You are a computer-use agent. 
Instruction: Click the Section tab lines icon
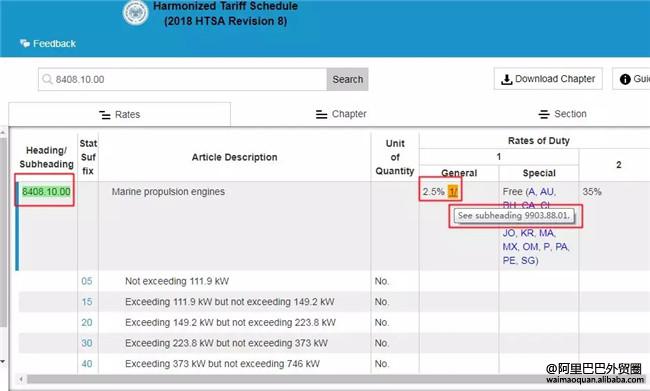point(544,114)
